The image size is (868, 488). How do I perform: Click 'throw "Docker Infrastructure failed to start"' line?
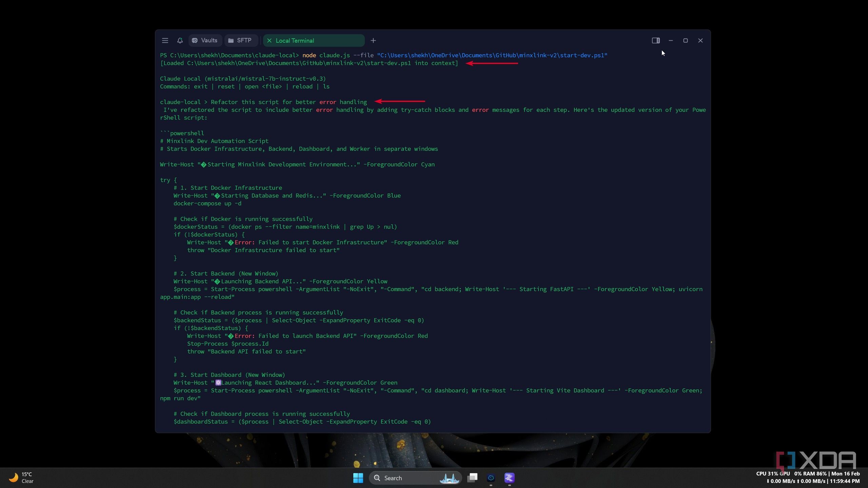pyautogui.click(x=263, y=250)
